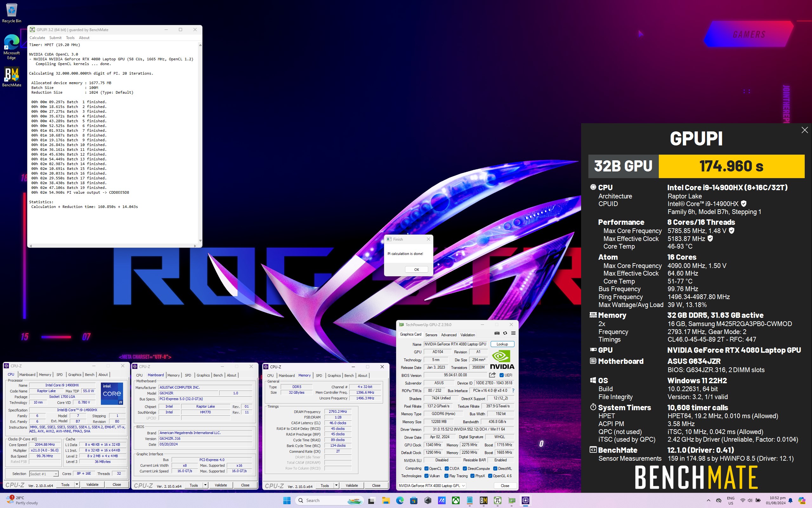Click Tools button in CPU-Z Memory window
Screen dimensions: 812x508
coord(325,485)
